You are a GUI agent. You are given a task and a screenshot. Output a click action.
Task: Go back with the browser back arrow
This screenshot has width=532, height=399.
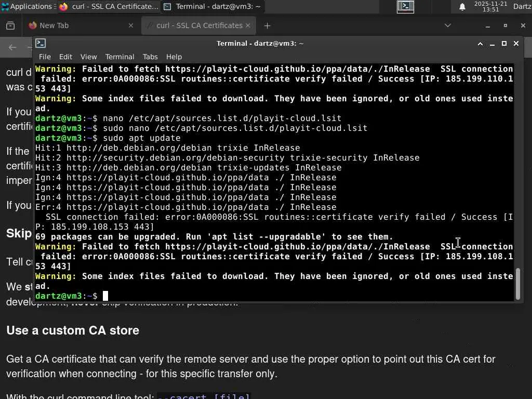pyautogui.click(x=12, y=48)
